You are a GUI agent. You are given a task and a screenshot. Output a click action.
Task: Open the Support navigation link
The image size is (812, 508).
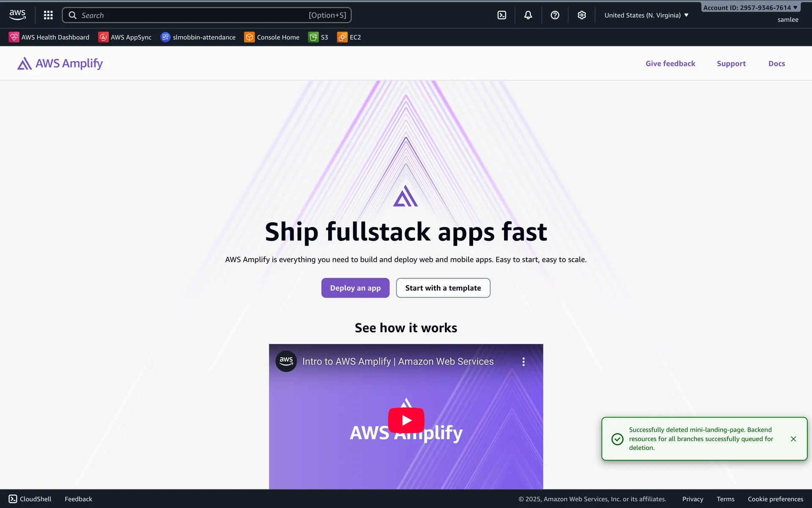731,63
